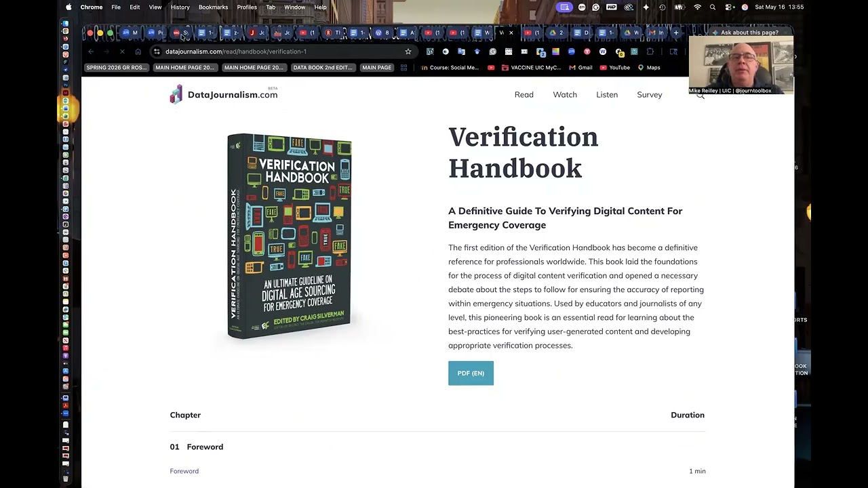
Task: Click the Duration column header
Action: coord(688,415)
